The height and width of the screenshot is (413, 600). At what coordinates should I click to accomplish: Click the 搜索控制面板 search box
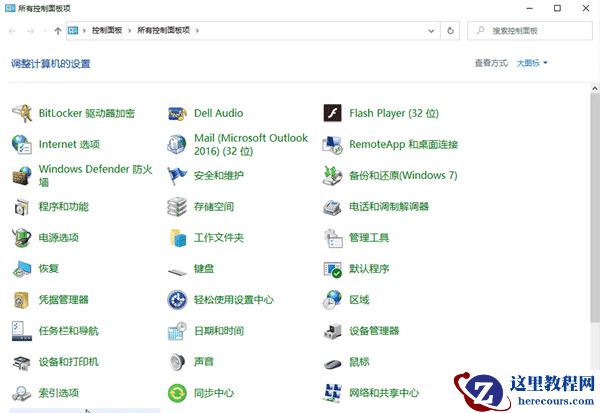530,31
